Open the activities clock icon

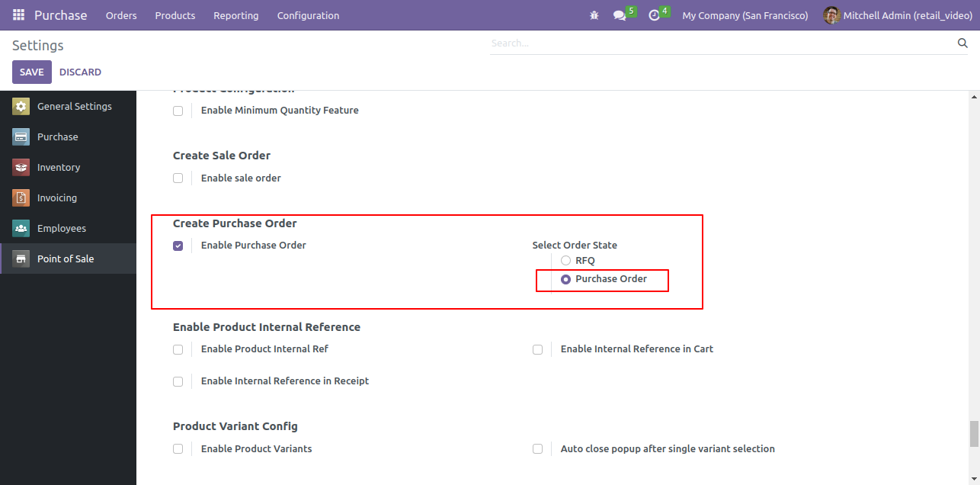[x=654, y=15]
